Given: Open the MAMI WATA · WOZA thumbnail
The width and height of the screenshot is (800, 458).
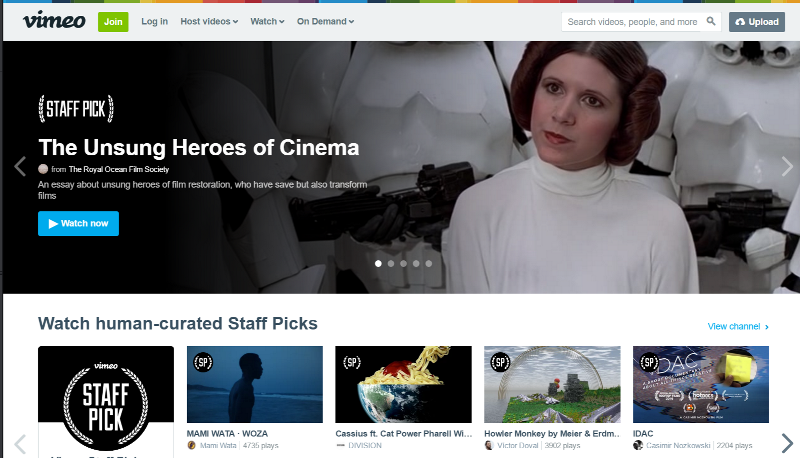Looking at the screenshot, I should click(x=255, y=385).
